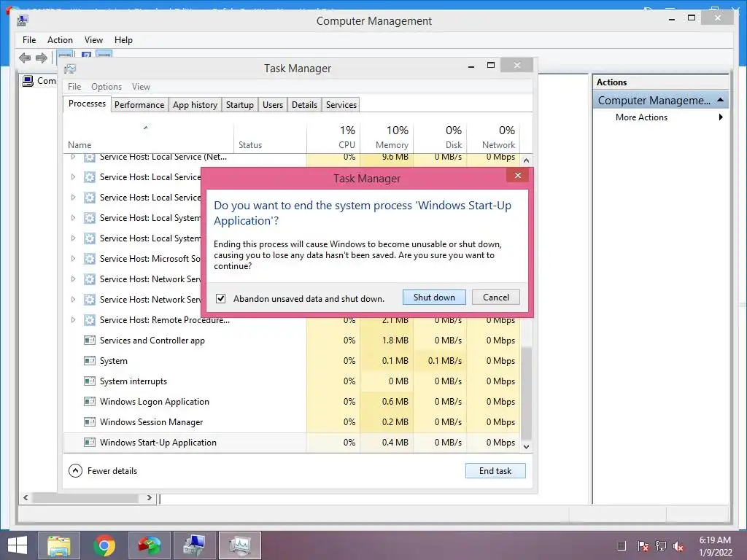The height and width of the screenshot is (560, 747).
Task: Switch to the Startup tab
Action: [x=239, y=105]
